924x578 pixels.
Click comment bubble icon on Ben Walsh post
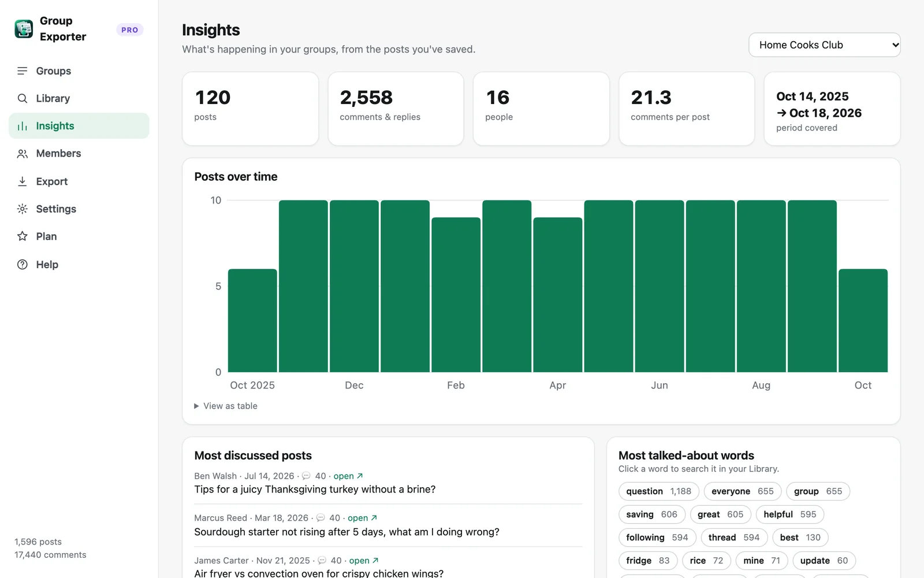[x=306, y=476]
